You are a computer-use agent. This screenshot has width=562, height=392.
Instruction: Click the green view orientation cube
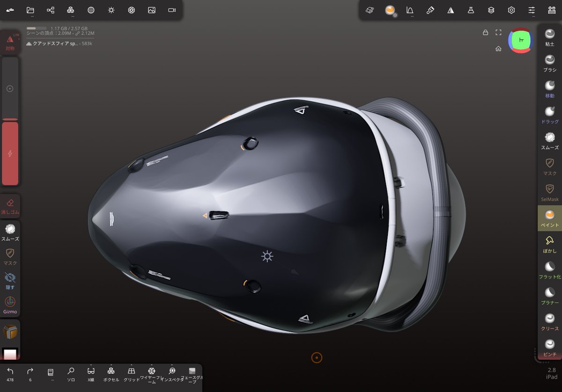521,40
